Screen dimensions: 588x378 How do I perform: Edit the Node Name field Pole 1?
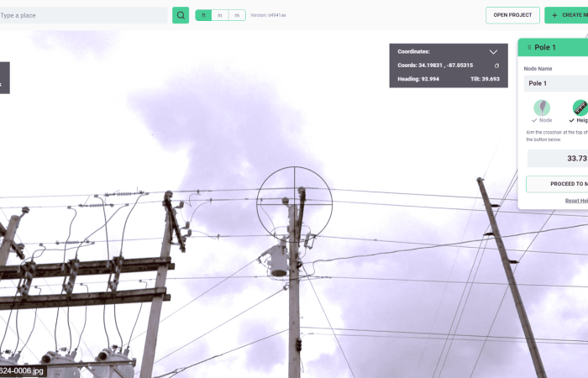click(555, 83)
